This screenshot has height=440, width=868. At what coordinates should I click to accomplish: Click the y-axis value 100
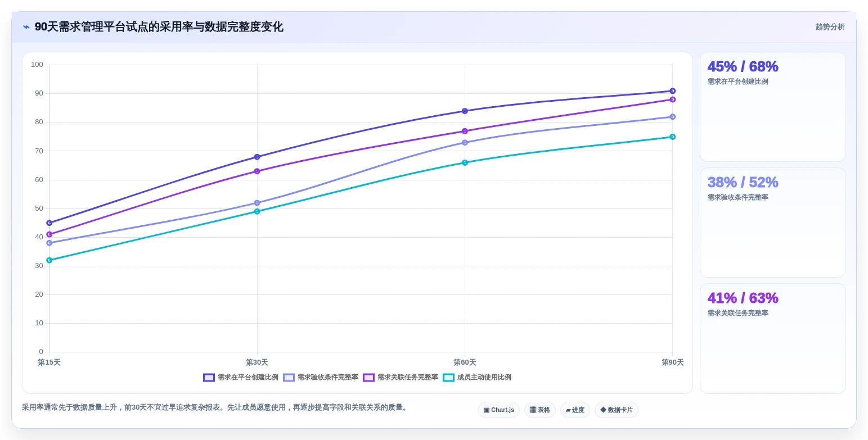[x=37, y=65]
